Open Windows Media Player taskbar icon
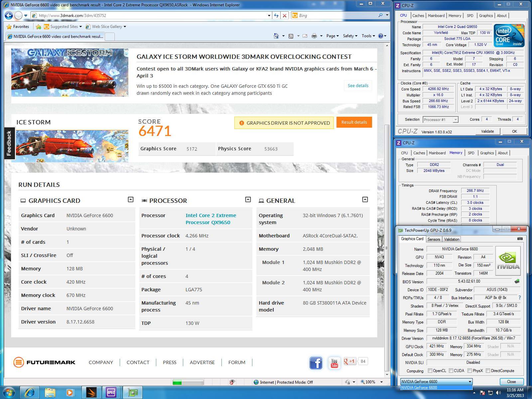Screen dimensions: 532x399 coord(70,393)
